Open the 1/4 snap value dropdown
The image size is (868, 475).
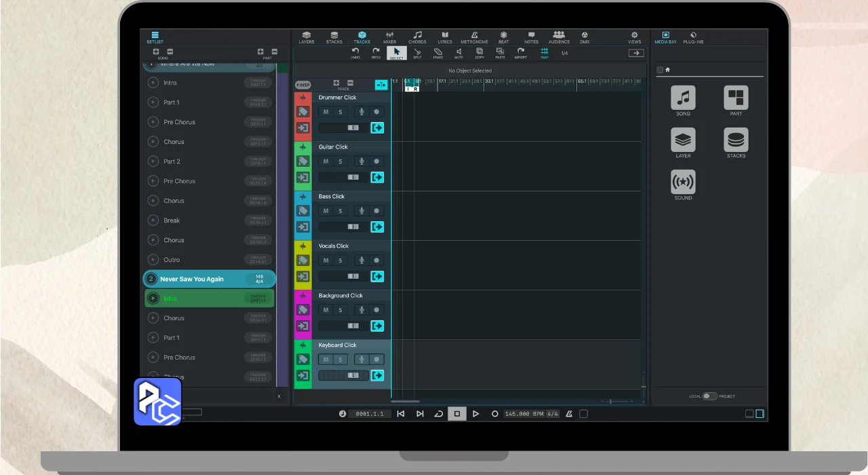tap(564, 53)
